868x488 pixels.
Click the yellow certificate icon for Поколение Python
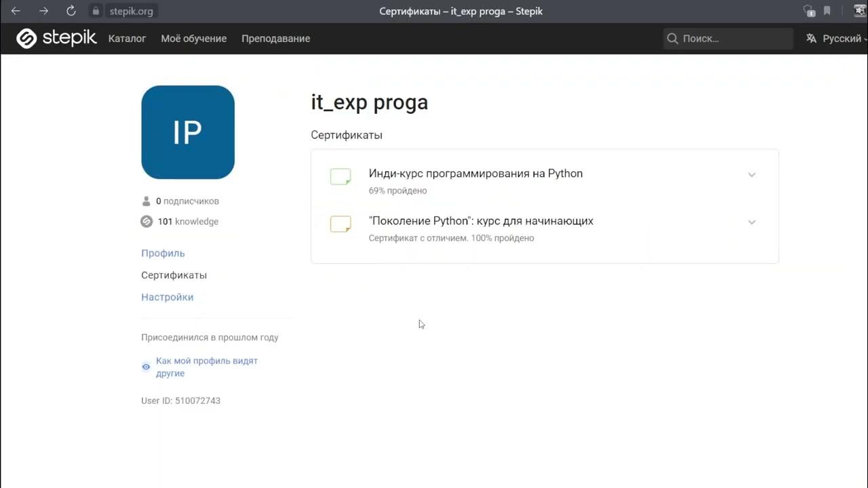pyautogui.click(x=340, y=224)
